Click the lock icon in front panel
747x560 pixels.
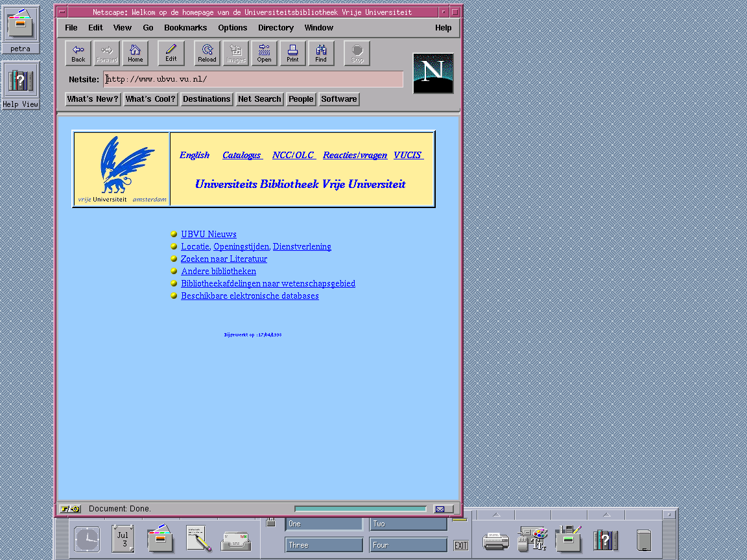coord(271,522)
